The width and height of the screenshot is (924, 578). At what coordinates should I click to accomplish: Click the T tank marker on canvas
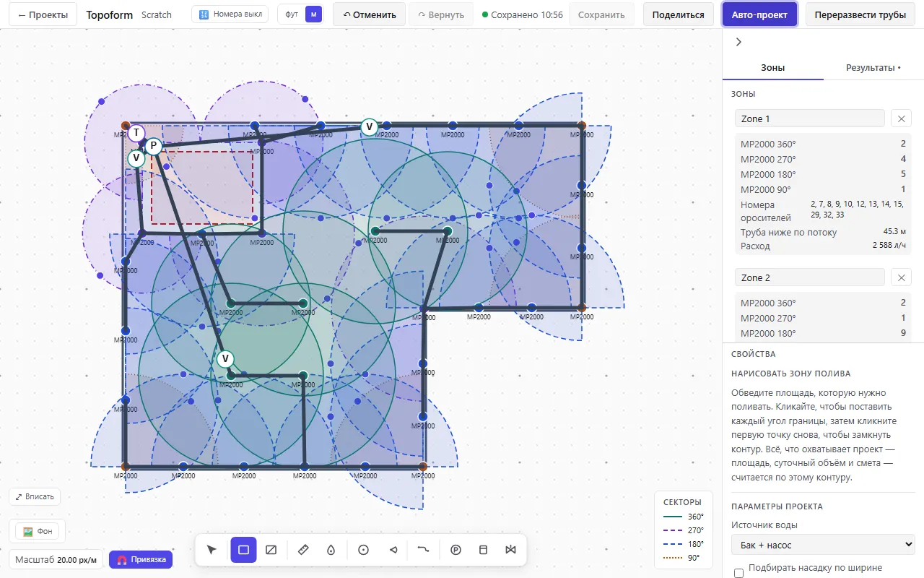coord(136,133)
